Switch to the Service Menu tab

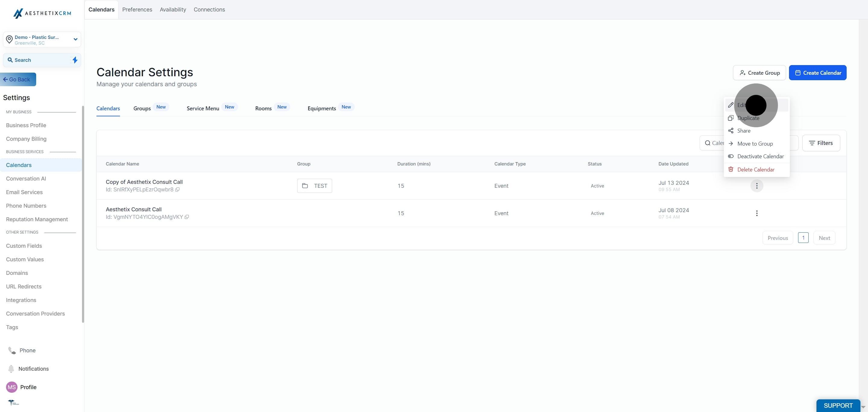[x=203, y=109]
